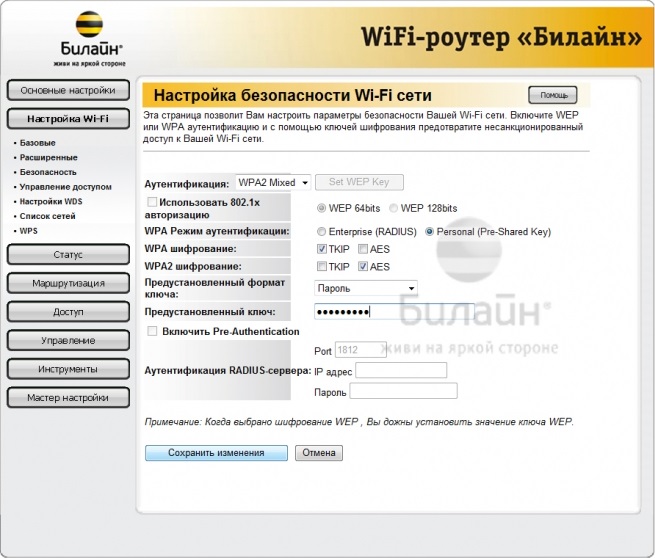The height and width of the screenshot is (558, 655).
Task: Launch Мастер настройки wizard
Action: pos(68,398)
